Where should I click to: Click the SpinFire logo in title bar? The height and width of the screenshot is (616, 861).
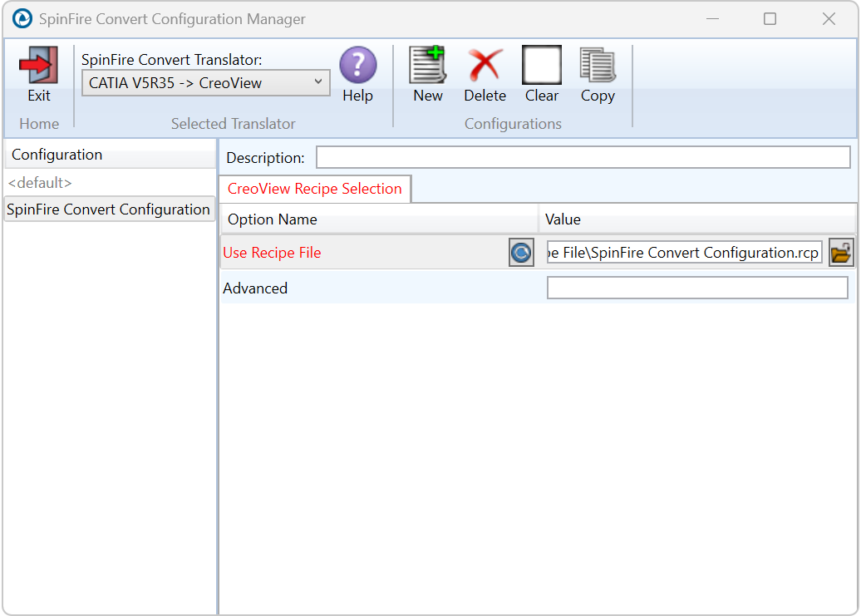[x=22, y=18]
